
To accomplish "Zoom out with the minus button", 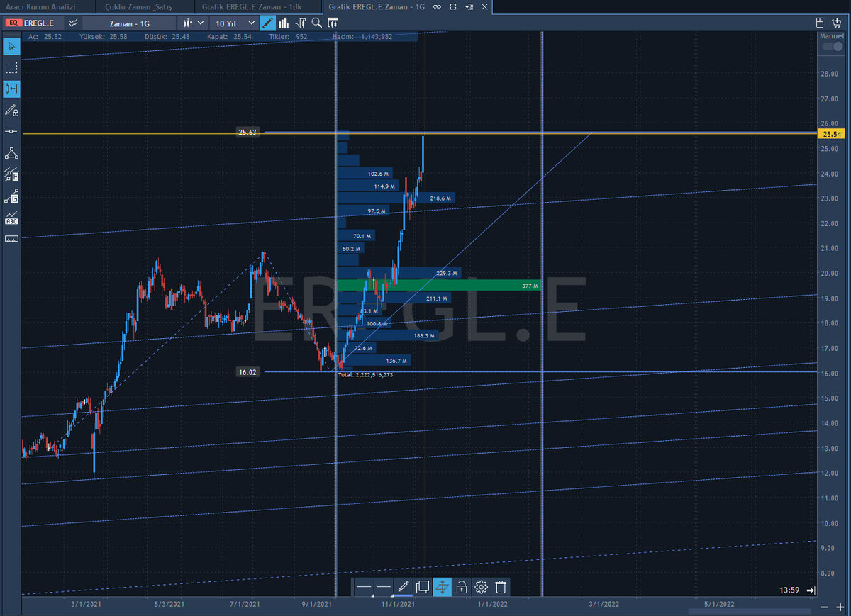I will [x=826, y=608].
